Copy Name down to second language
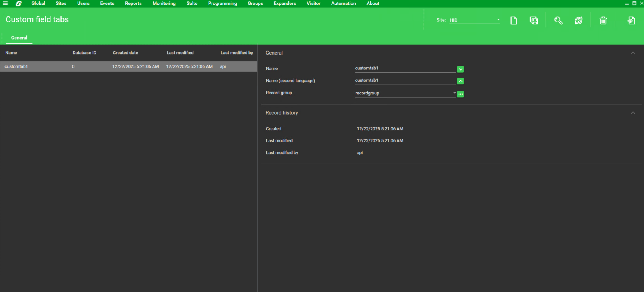Screen dimensions: 644x292 tap(460, 69)
